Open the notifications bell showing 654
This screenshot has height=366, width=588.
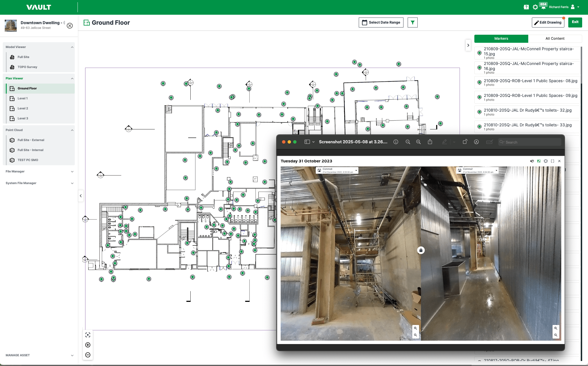click(542, 7)
